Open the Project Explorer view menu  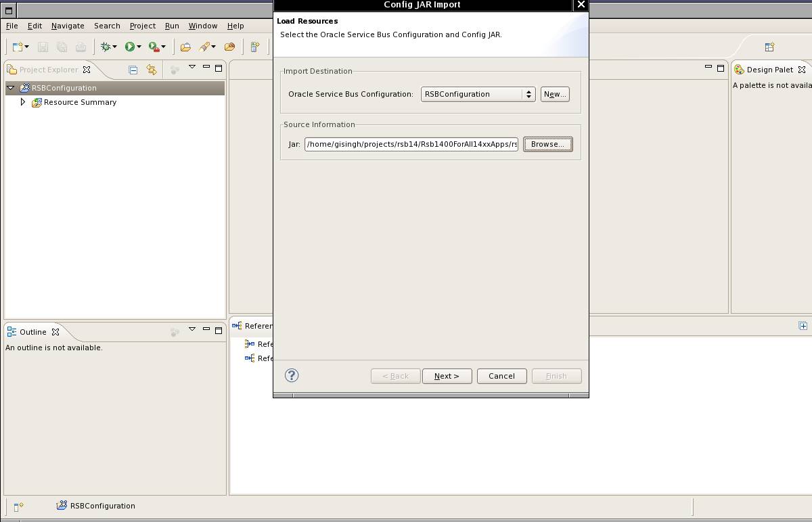(x=192, y=67)
